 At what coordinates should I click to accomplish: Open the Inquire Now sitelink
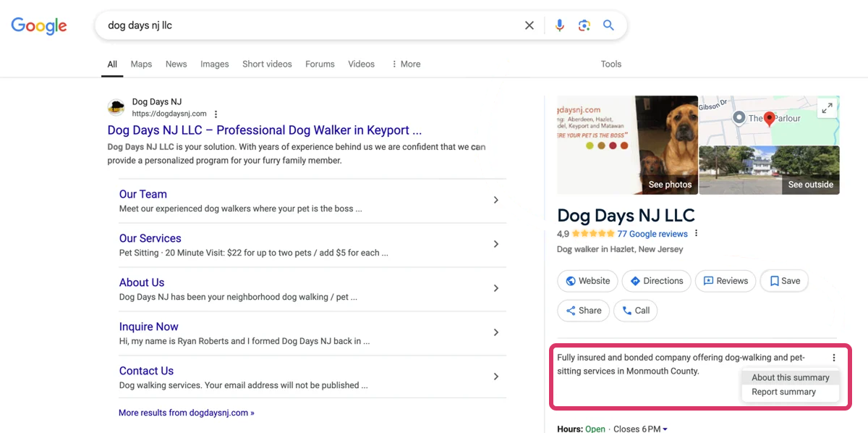click(148, 327)
